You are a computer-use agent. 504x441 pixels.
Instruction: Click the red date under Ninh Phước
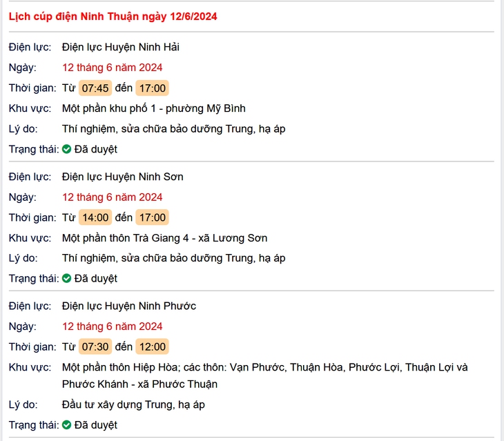click(x=112, y=326)
